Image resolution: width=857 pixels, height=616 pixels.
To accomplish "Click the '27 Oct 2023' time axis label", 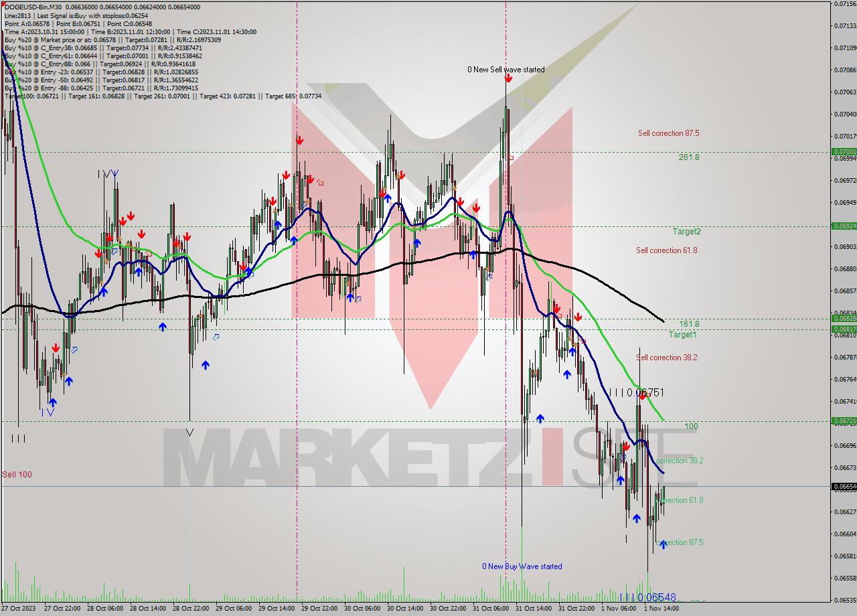I will (18, 609).
